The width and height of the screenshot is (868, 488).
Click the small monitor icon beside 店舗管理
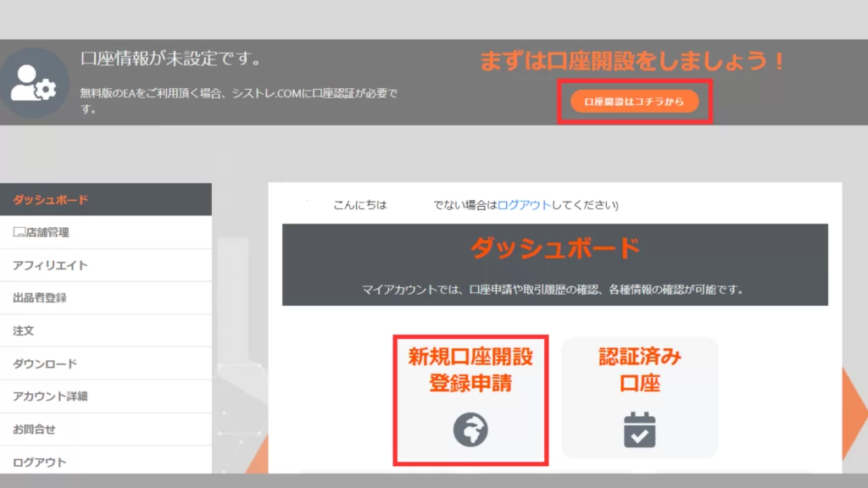(19, 232)
